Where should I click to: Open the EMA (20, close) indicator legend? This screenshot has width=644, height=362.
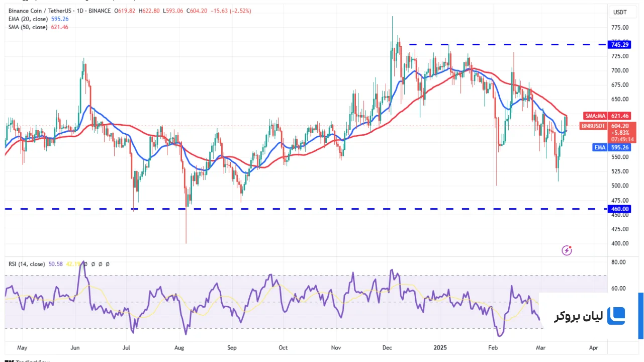[27, 19]
